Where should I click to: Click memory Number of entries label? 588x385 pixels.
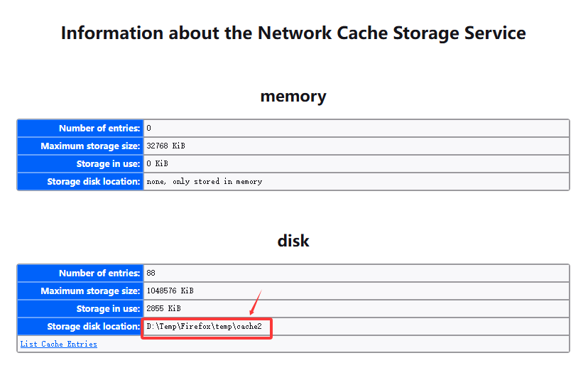pos(99,129)
